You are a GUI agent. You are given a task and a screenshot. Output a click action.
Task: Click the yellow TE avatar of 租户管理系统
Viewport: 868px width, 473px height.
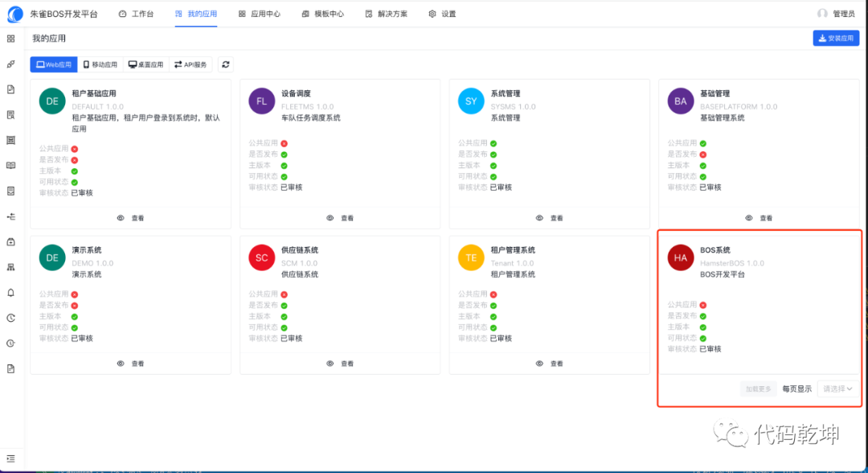click(x=471, y=258)
